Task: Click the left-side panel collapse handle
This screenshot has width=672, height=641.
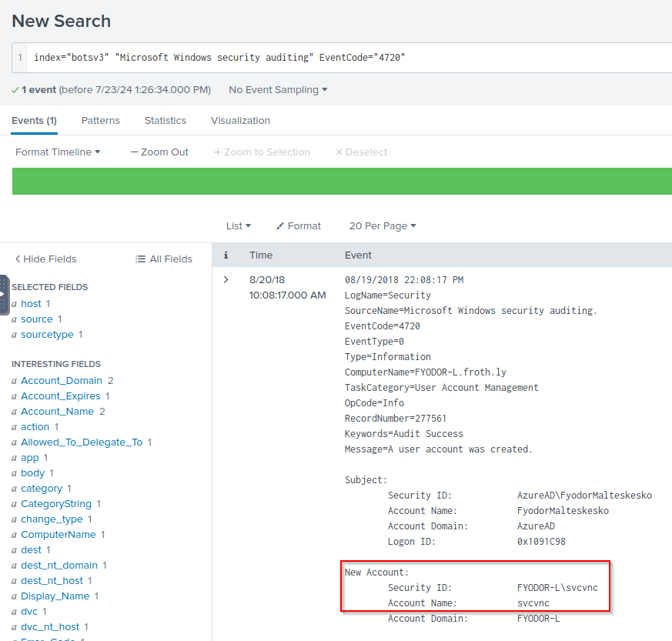Action: click(x=4, y=295)
